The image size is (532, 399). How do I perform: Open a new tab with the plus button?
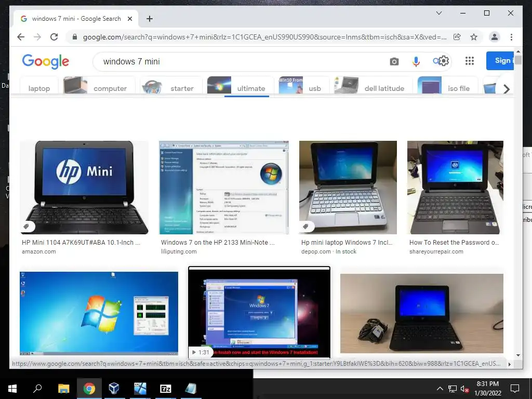(x=149, y=19)
